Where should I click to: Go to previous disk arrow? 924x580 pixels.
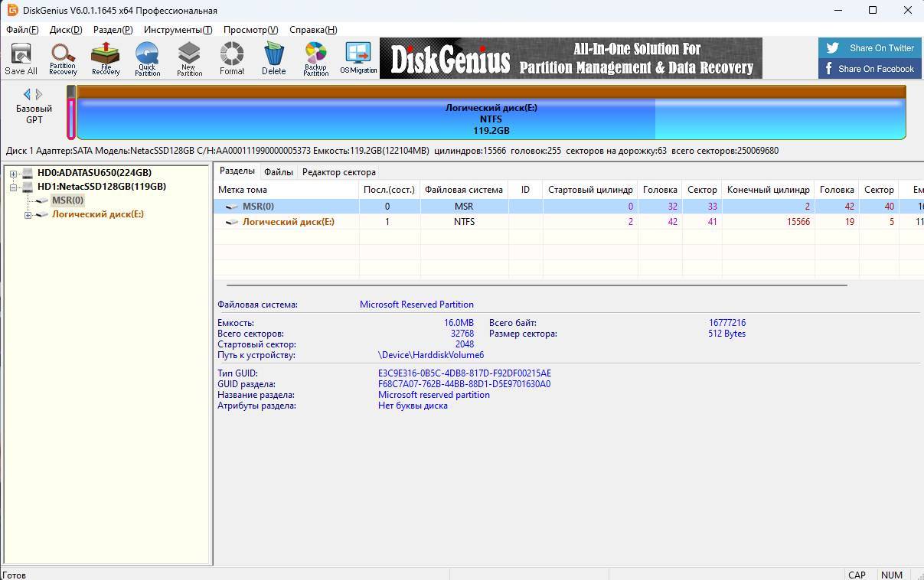27,94
